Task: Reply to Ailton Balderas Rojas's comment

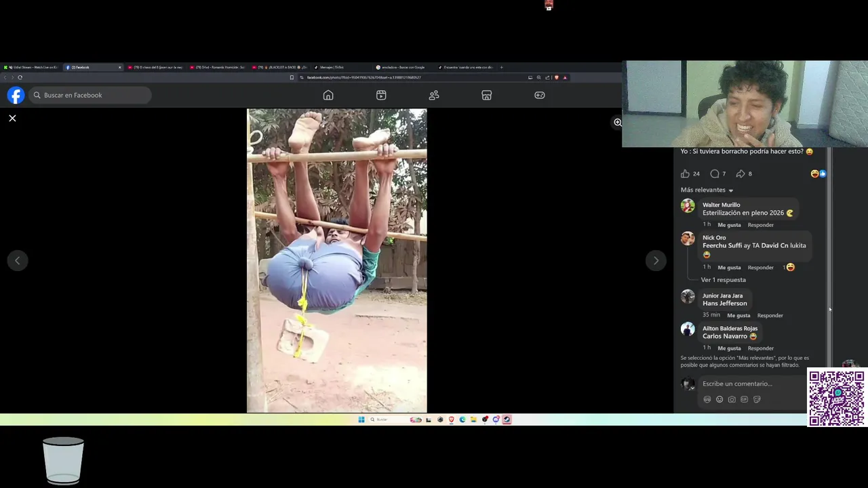Action: click(x=760, y=348)
